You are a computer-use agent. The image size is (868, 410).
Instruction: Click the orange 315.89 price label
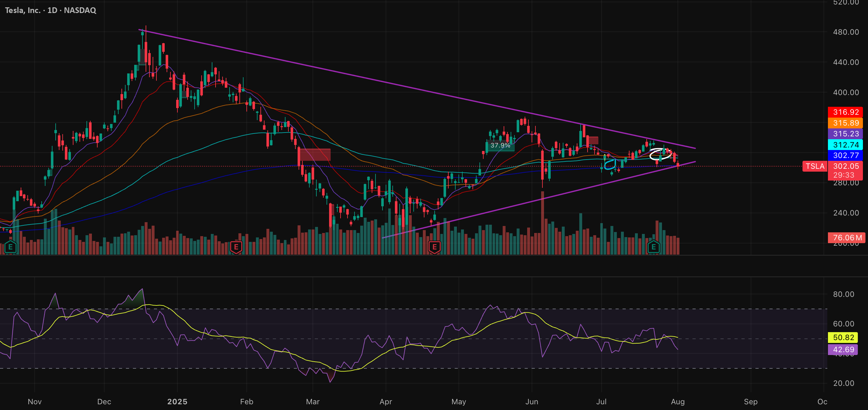(x=846, y=123)
